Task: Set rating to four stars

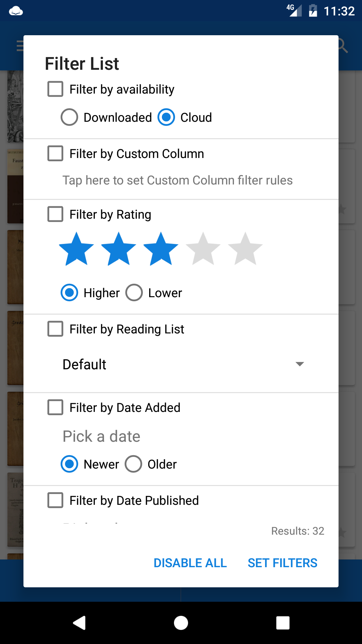Action: 203,249
